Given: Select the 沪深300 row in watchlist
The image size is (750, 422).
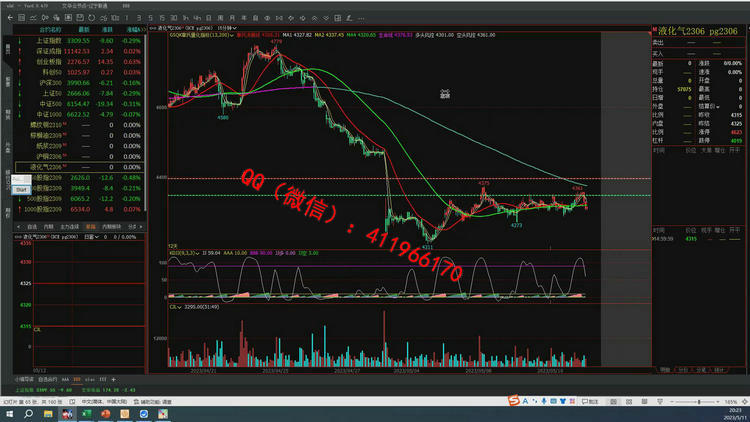Looking at the screenshot, I should pyautogui.click(x=79, y=83).
